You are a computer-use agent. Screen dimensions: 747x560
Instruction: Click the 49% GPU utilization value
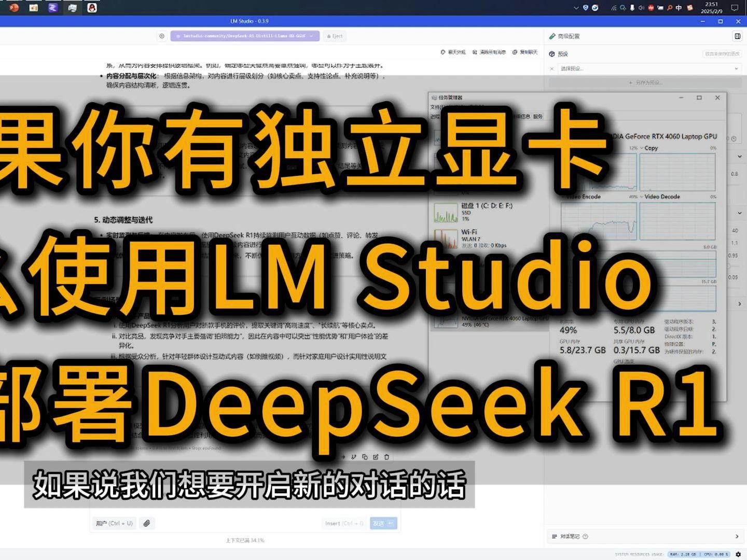coord(568,330)
